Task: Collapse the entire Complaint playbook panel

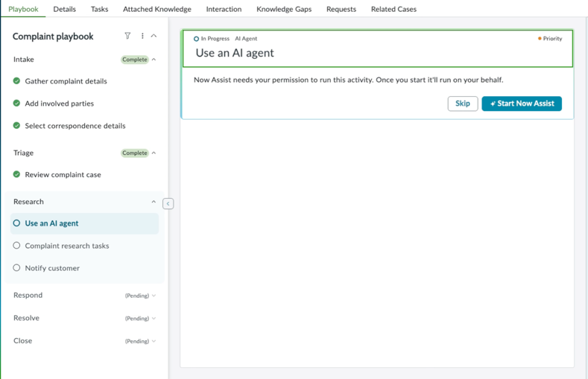Action: [x=154, y=36]
